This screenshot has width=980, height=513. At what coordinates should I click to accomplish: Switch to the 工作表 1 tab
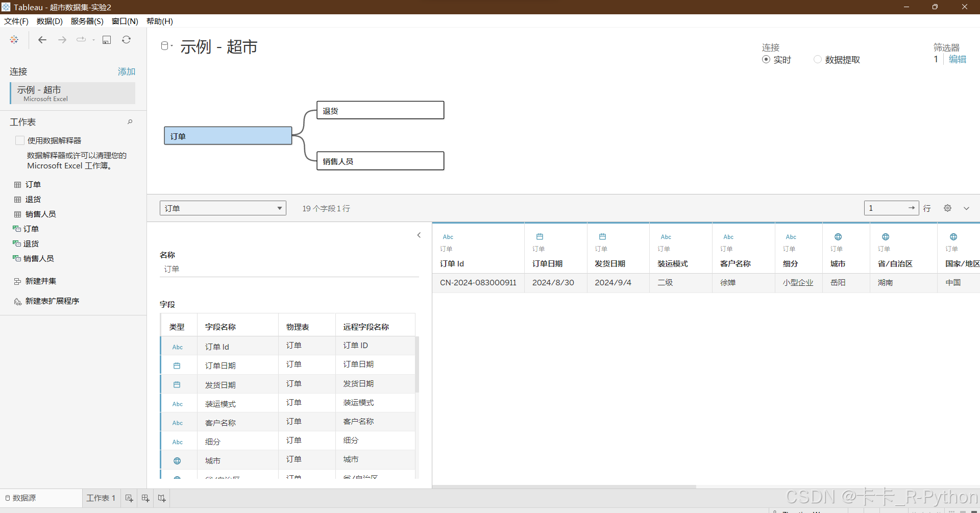coord(101,498)
